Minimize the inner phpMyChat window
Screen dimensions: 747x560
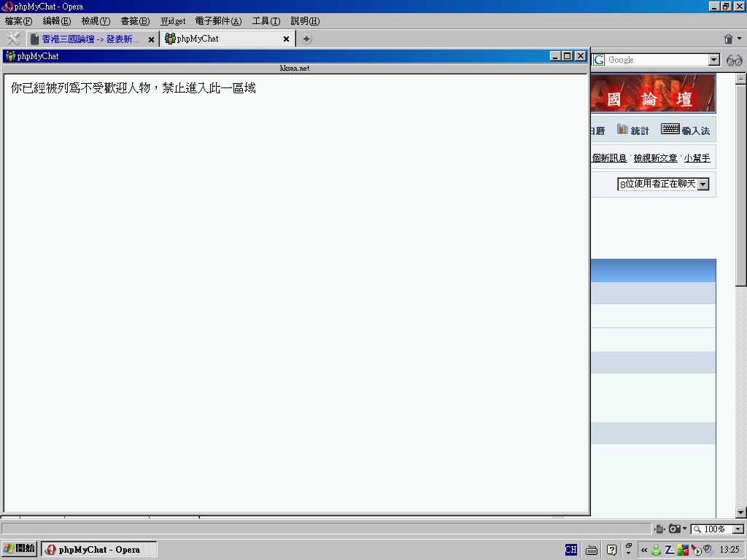coord(555,56)
